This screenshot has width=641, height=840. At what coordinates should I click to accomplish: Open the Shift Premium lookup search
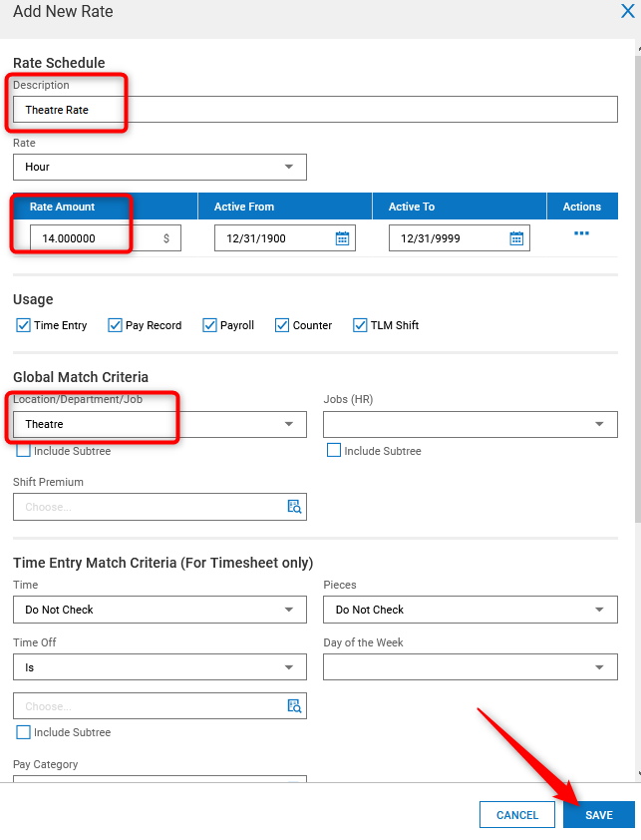coord(294,507)
